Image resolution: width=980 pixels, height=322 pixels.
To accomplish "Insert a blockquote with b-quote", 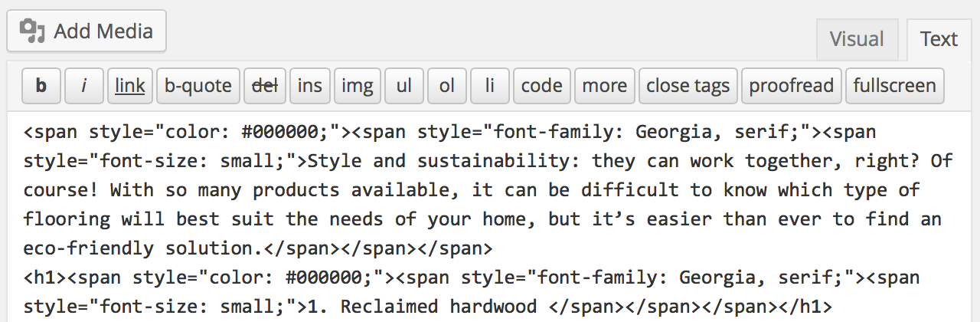I will point(198,86).
